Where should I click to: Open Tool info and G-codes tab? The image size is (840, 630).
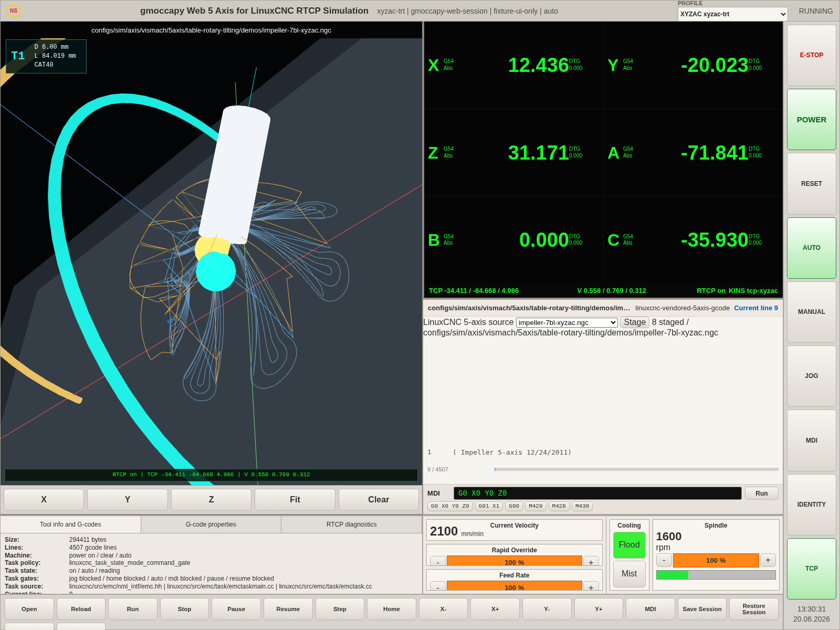click(70, 524)
